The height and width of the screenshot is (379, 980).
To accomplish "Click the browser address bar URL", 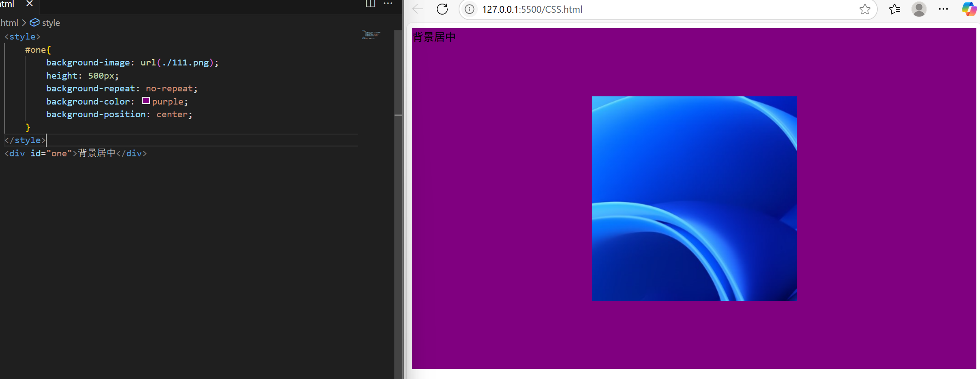I will [x=532, y=10].
